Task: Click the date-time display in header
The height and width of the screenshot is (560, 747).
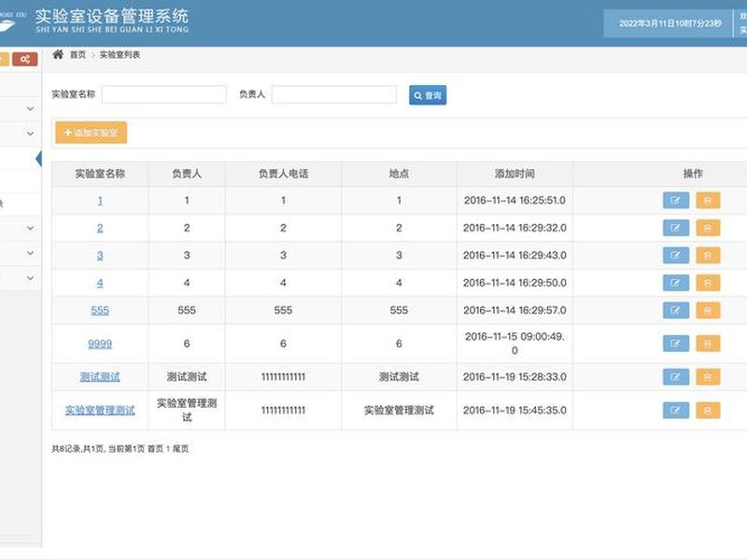Action: pos(669,23)
